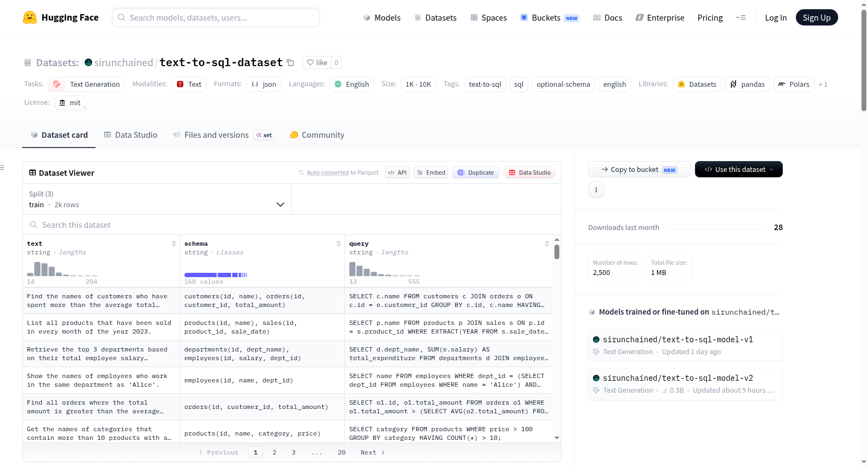Go to the Pricing page
Screen dimensions: 868x467
point(710,18)
